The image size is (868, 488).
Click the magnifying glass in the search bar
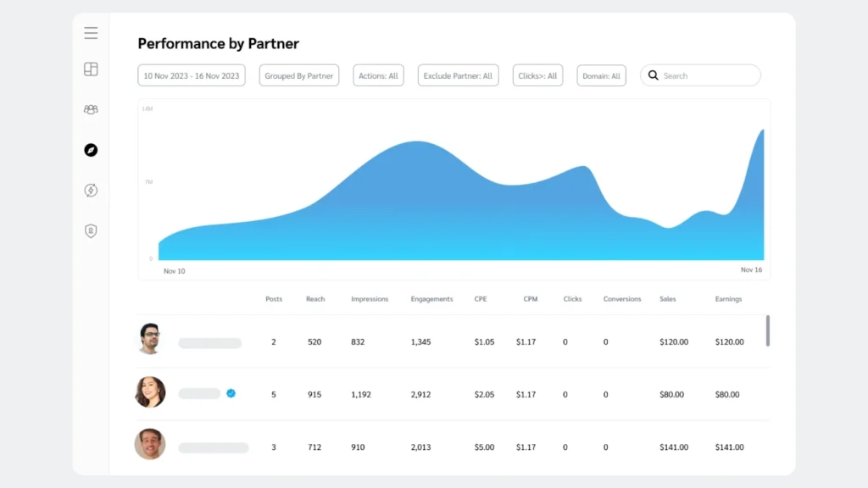(653, 75)
